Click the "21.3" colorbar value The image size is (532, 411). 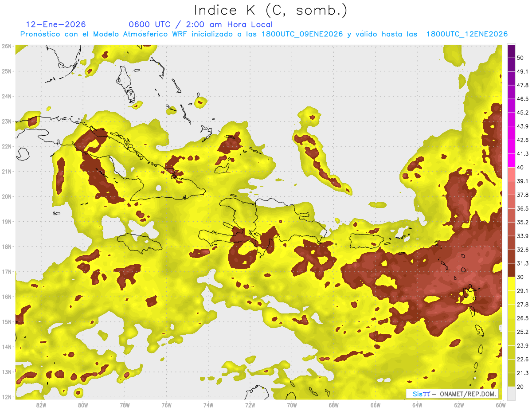click(x=523, y=373)
